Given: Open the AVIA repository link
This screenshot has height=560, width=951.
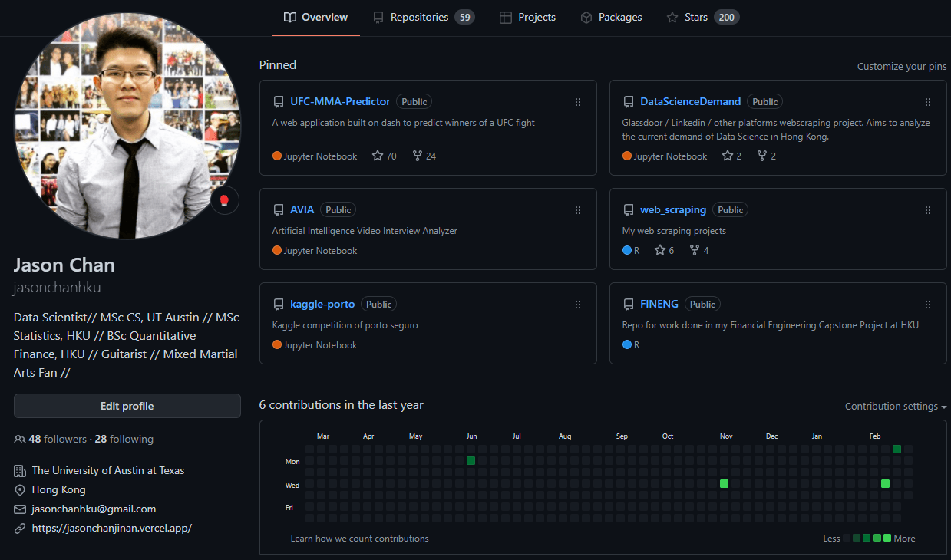Looking at the screenshot, I should pos(302,209).
